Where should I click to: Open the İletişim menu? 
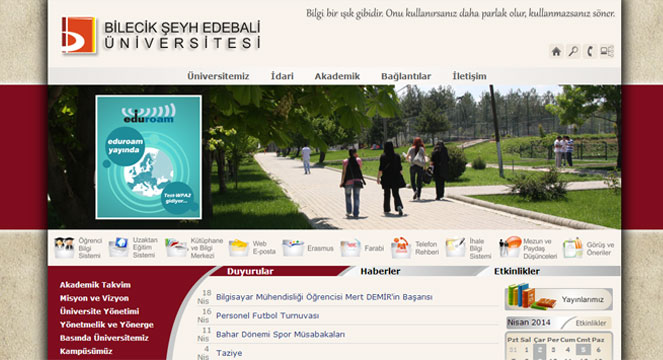click(x=469, y=76)
